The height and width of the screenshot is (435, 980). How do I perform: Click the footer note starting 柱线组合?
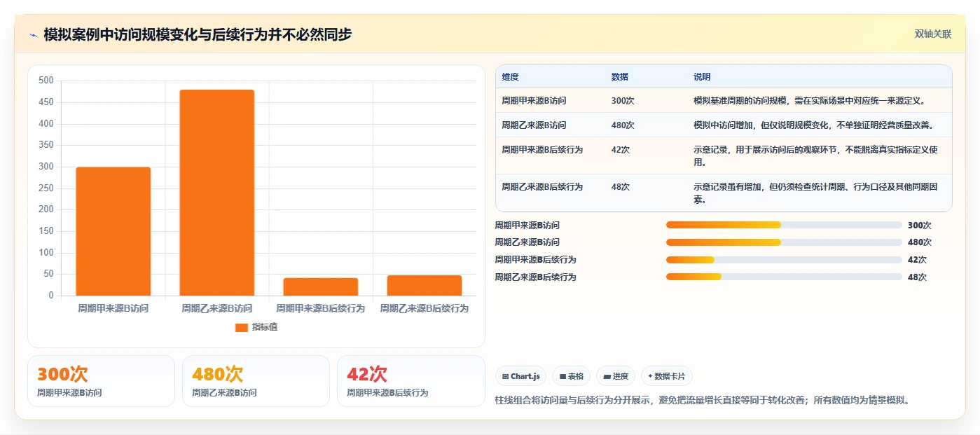point(703,401)
